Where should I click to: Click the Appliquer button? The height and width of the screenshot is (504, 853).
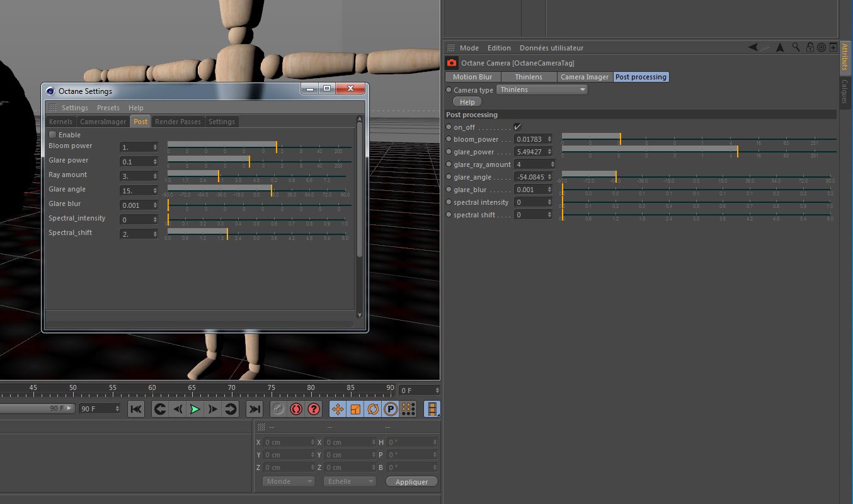pyautogui.click(x=411, y=482)
